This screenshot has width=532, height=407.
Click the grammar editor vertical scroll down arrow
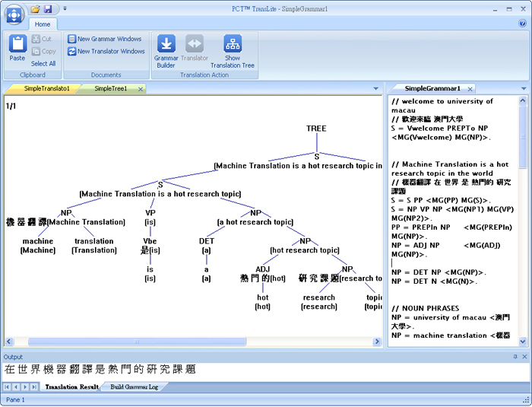click(x=523, y=341)
